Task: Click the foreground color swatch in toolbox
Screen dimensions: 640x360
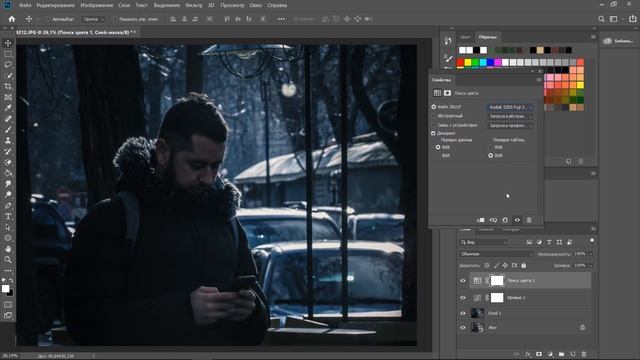Action: [6, 289]
